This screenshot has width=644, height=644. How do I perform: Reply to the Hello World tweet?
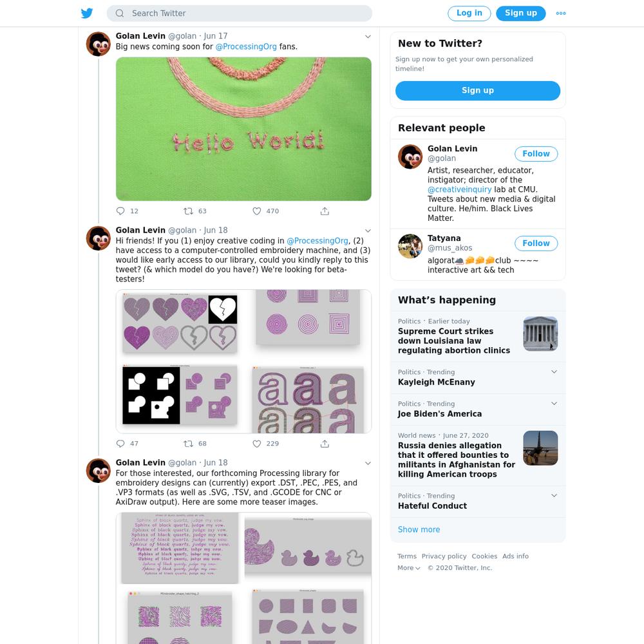click(x=120, y=211)
